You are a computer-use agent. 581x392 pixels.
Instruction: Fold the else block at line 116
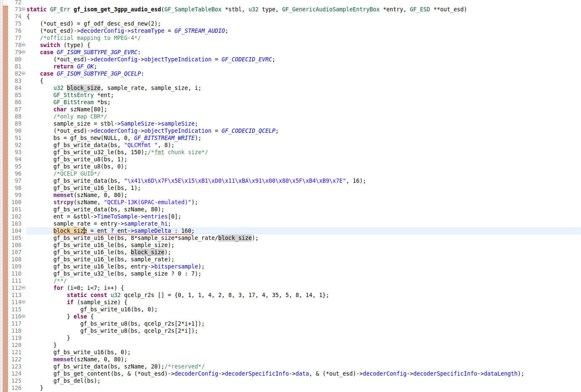pyautogui.click(x=24, y=316)
